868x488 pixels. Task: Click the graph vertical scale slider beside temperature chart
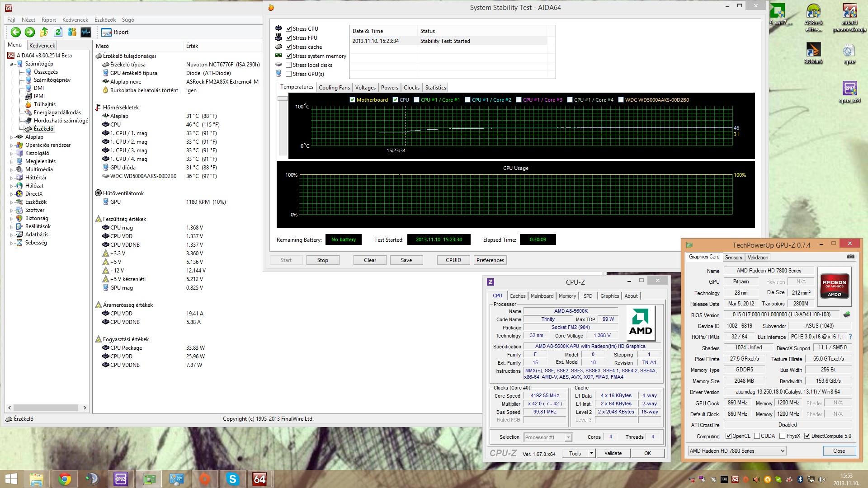[x=283, y=99]
